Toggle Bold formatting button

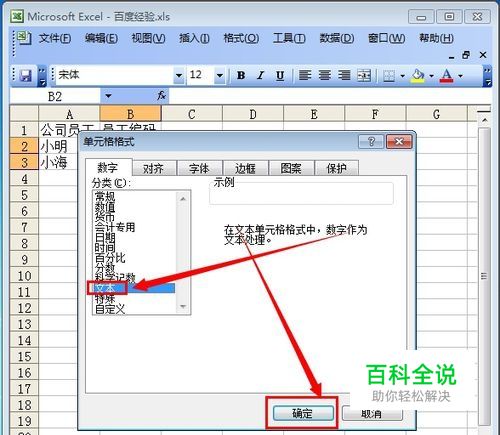click(241, 76)
